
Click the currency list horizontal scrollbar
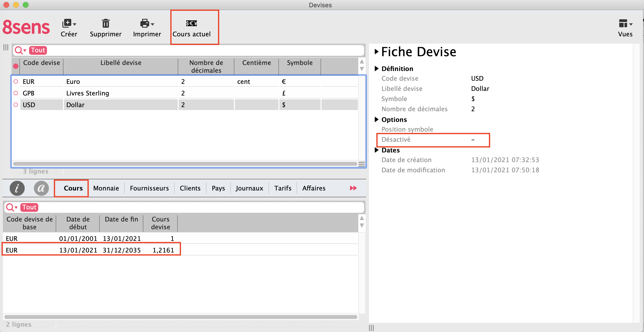pos(185,164)
